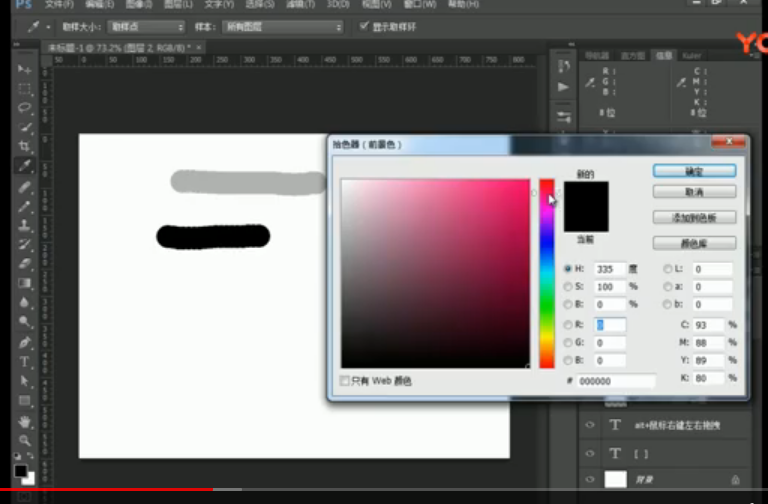Select the L lightness radio button
Screen dimensions: 768x504
667,268
